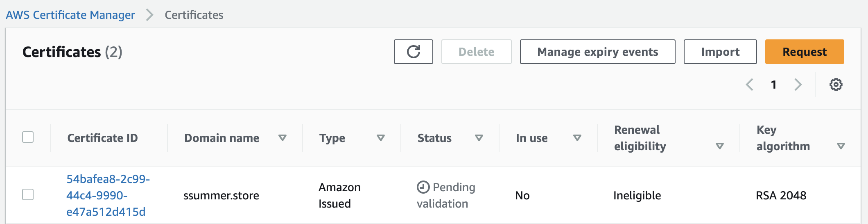Select the ssummer.store certificate checkbox

[28, 194]
